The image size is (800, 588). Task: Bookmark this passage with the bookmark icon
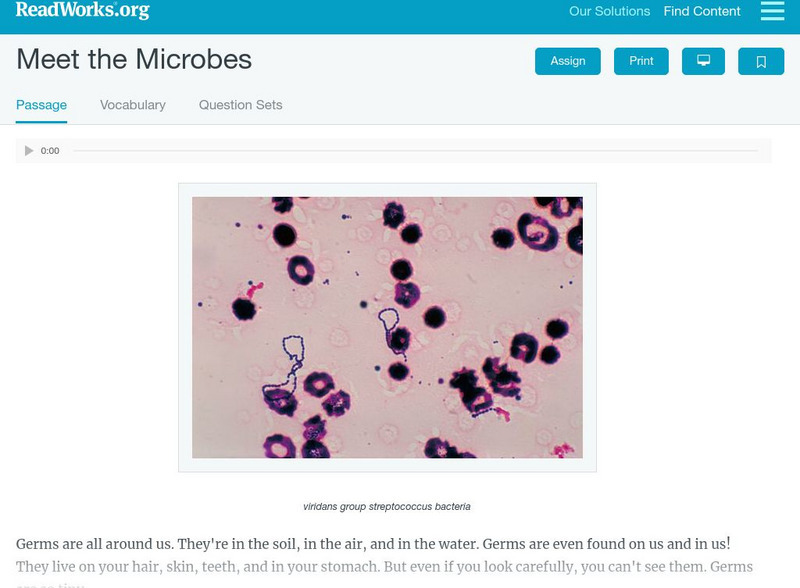pos(761,61)
